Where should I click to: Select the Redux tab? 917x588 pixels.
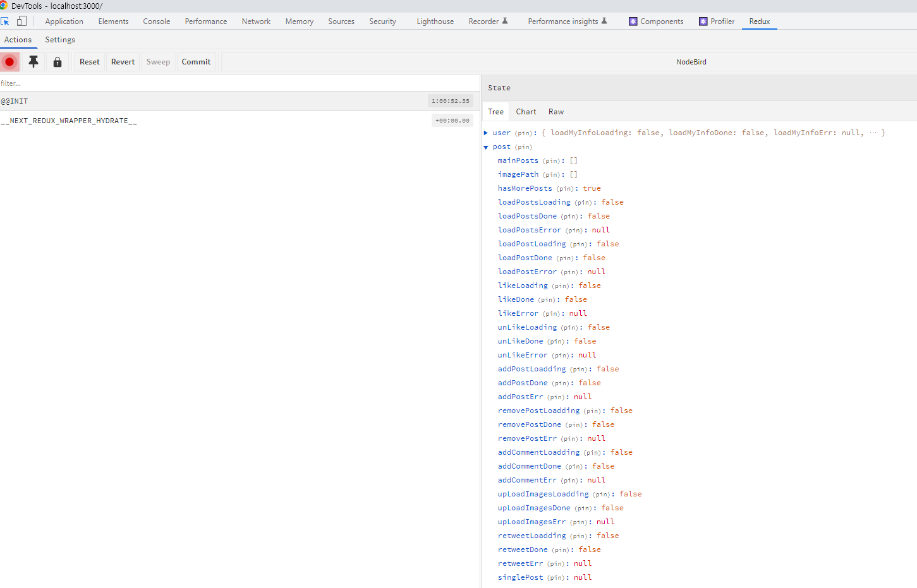pos(760,21)
